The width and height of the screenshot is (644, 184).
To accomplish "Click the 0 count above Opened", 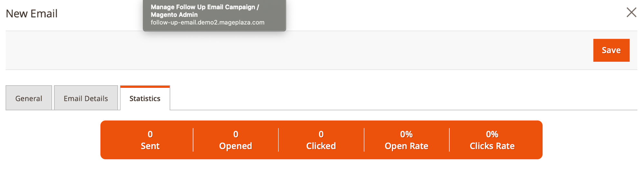I will [235, 134].
